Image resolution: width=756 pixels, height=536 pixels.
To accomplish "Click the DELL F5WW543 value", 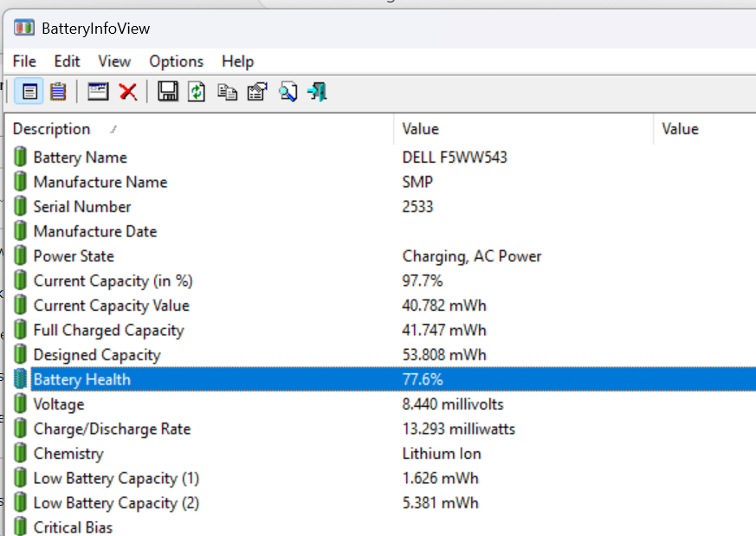I will click(x=455, y=157).
